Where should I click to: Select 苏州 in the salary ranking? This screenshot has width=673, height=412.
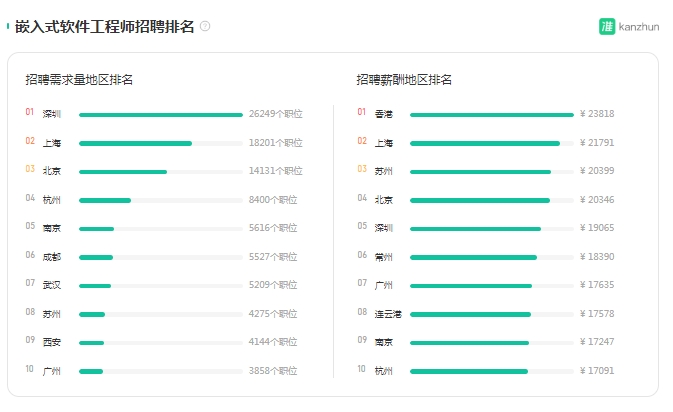tap(384, 171)
